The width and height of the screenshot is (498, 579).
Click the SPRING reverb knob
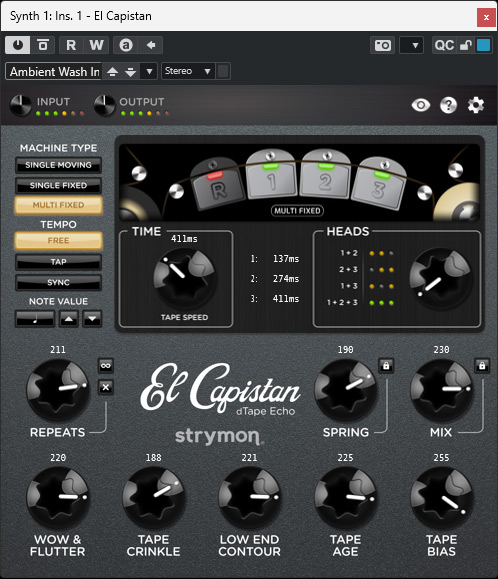pyautogui.click(x=345, y=390)
